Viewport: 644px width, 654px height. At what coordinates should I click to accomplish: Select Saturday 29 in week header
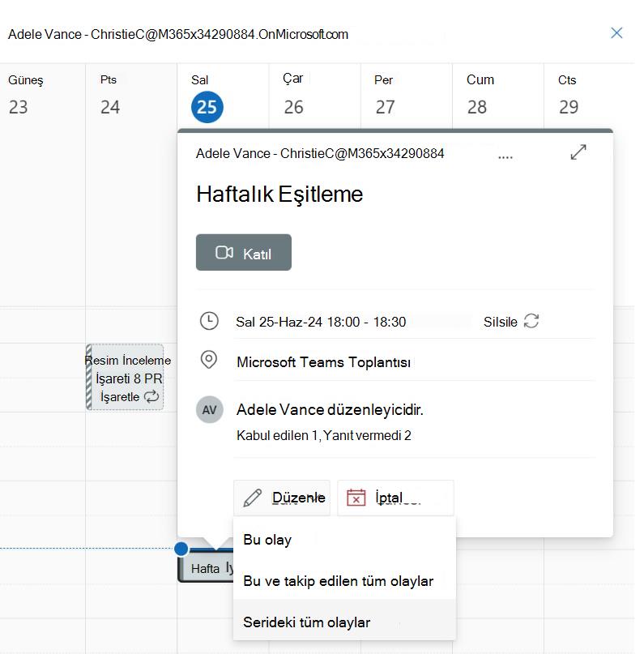[569, 107]
